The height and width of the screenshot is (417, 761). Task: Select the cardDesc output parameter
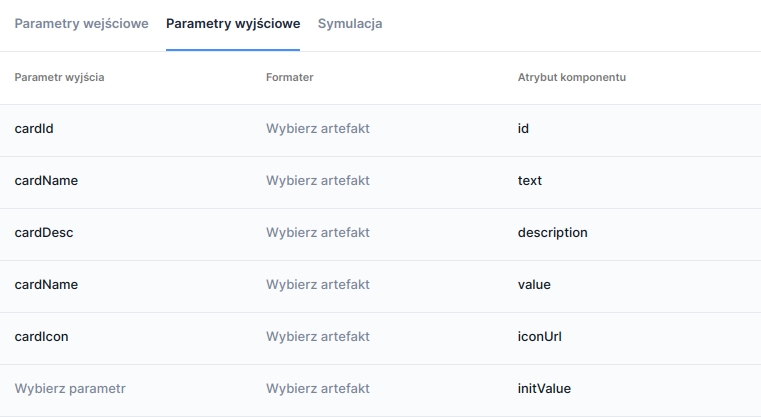(44, 233)
